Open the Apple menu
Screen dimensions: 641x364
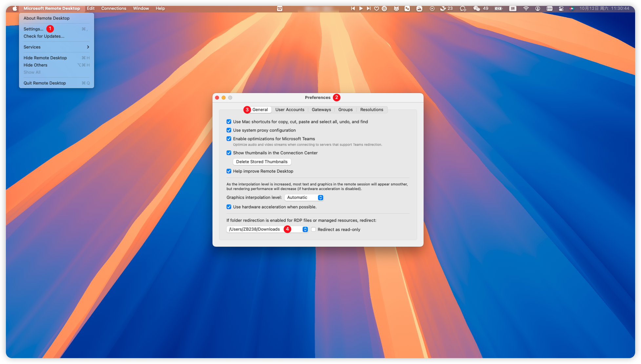coord(15,9)
